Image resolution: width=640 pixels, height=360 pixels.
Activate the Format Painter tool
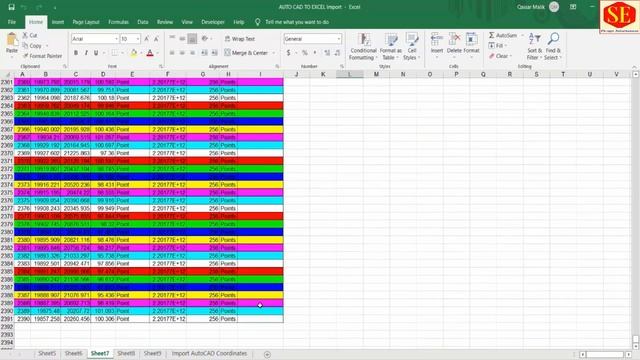(x=42, y=56)
